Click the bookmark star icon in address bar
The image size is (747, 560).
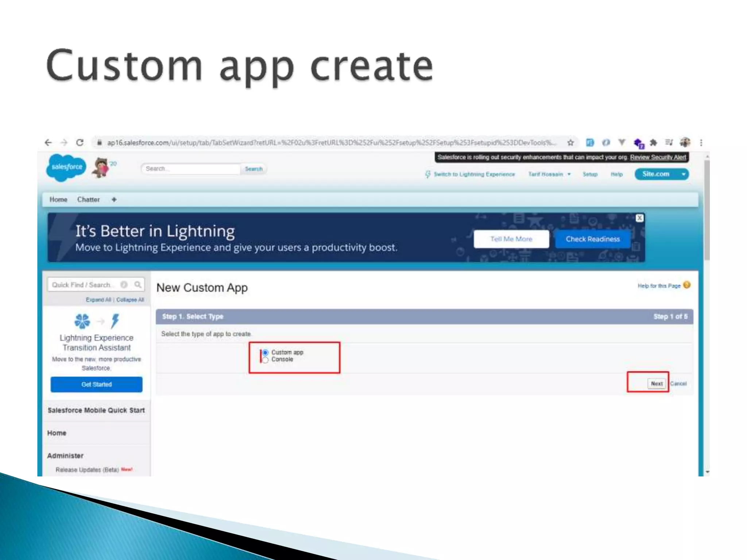pos(570,143)
